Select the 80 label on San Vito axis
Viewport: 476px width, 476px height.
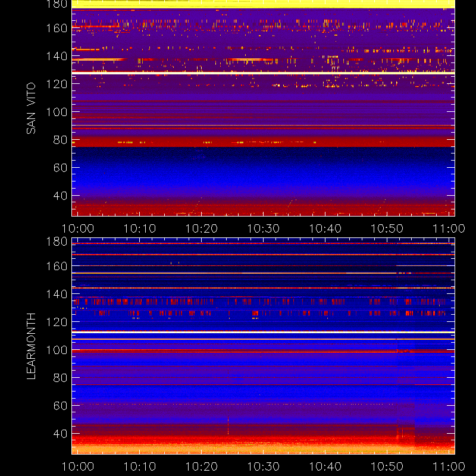pos(60,140)
